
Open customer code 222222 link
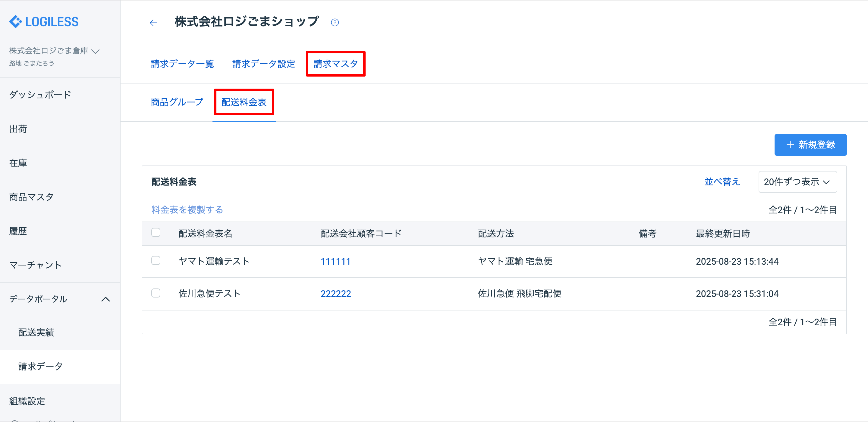[x=335, y=294]
